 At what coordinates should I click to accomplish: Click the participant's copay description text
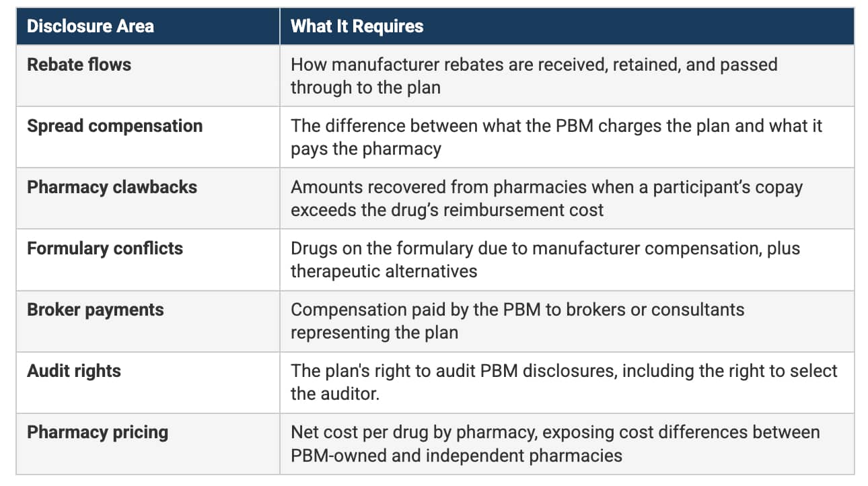[546, 187]
